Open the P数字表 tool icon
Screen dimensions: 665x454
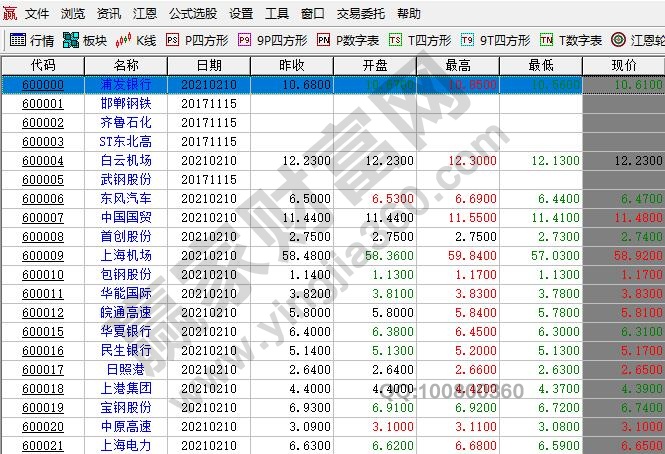[323, 40]
